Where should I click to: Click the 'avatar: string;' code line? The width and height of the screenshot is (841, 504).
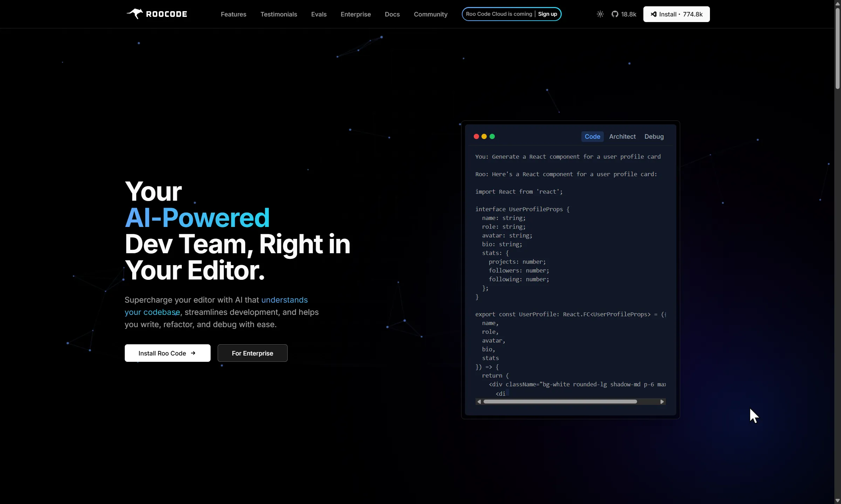click(x=507, y=236)
